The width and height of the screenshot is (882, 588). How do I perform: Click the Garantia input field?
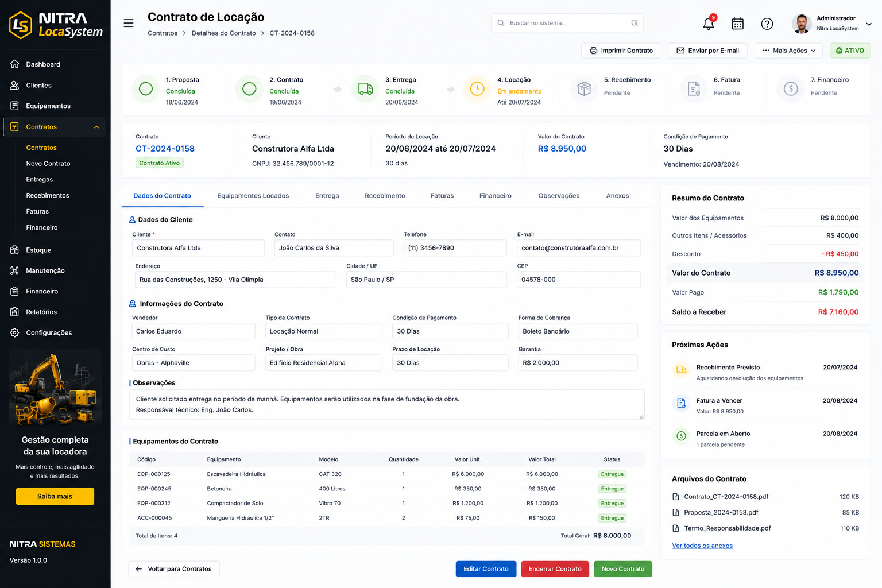(x=578, y=363)
